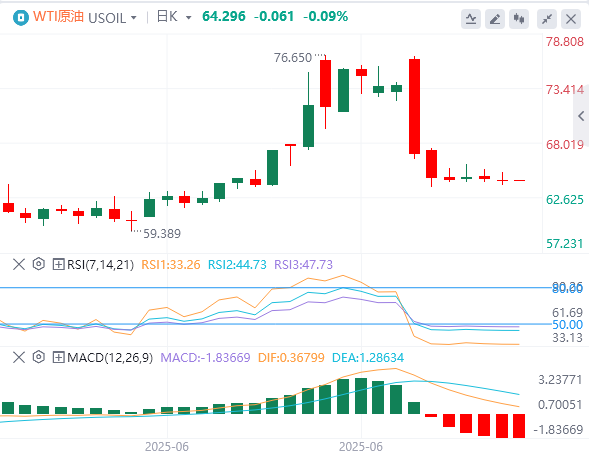Click the -0.061 price change value
The height and width of the screenshot is (460, 589).
(x=274, y=17)
